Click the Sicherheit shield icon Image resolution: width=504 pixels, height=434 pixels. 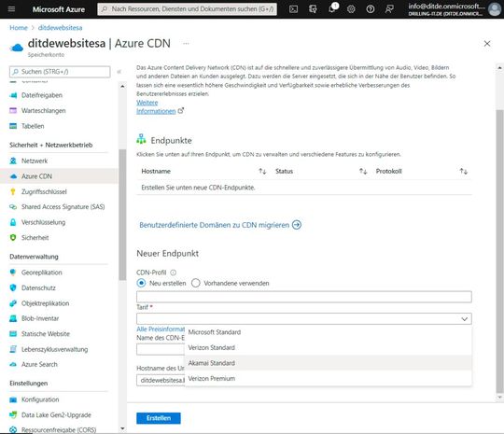tap(13, 238)
